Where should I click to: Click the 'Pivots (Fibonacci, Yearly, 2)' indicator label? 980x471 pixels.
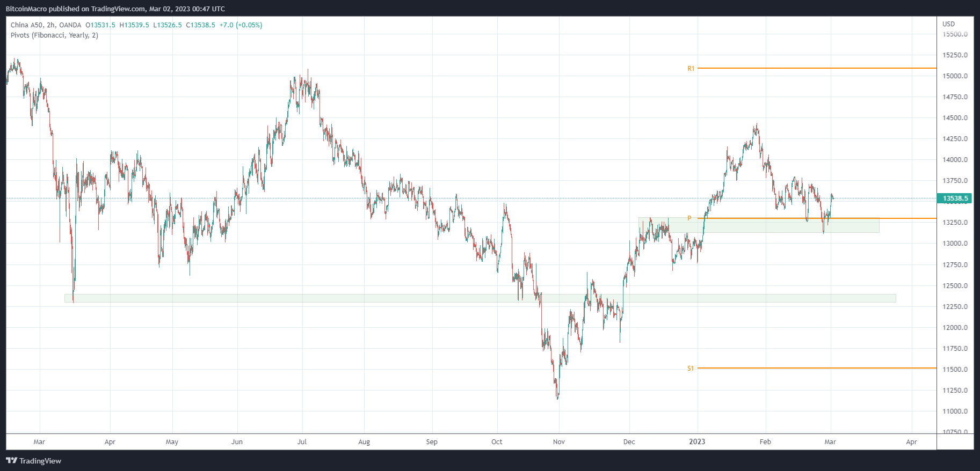tap(54, 35)
